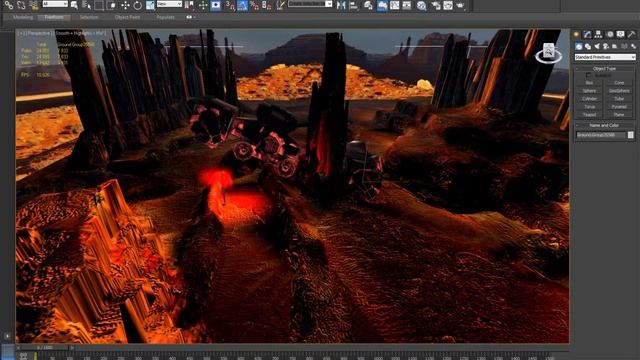Open the selection filter dropdown
Image resolution: width=640 pixels, height=360 pixels.
(x=55, y=4)
